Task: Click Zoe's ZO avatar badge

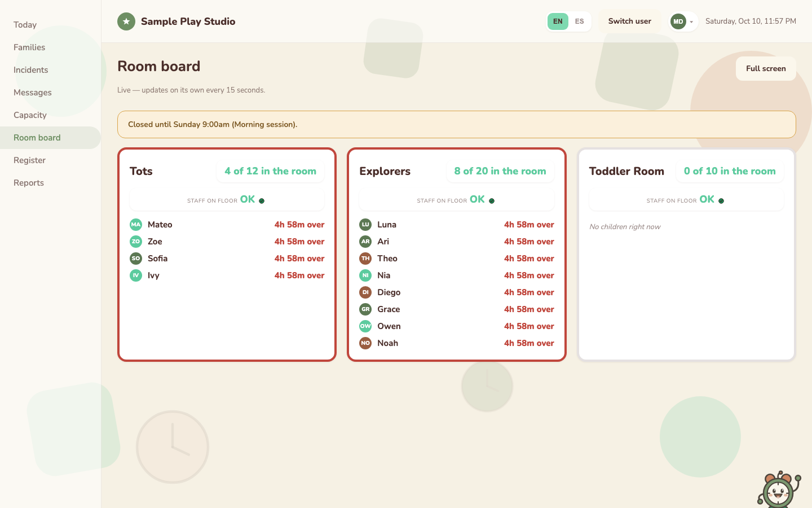Action: tap(136, 242)
